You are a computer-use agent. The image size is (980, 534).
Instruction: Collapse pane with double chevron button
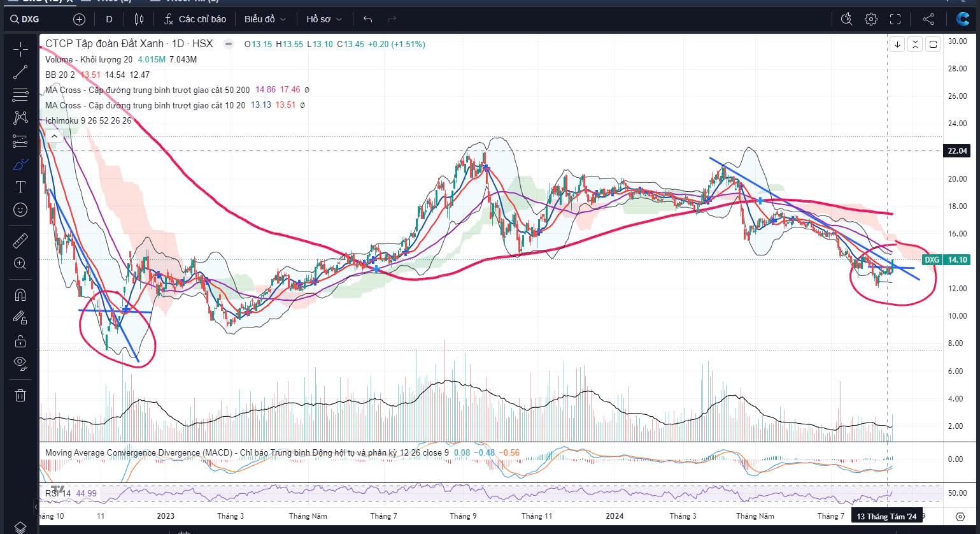(915, 44)
